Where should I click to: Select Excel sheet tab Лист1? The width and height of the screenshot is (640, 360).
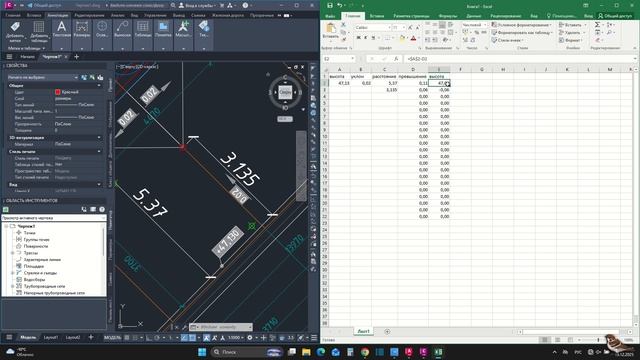click(363, 331)
